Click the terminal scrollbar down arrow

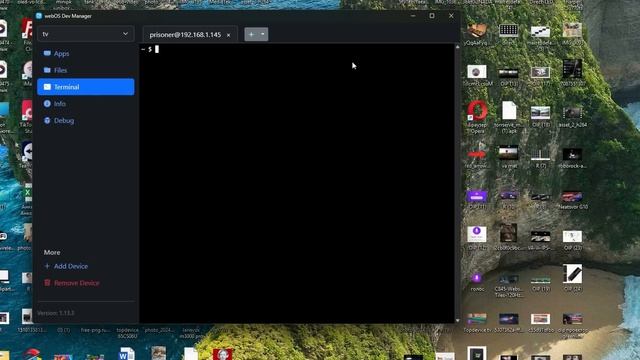[457, 320]
